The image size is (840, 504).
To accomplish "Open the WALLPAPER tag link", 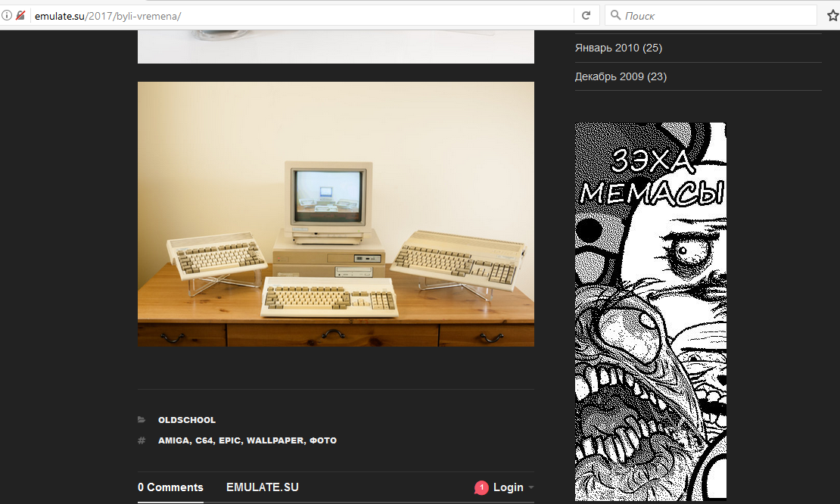I will click(x=275, y=440).
